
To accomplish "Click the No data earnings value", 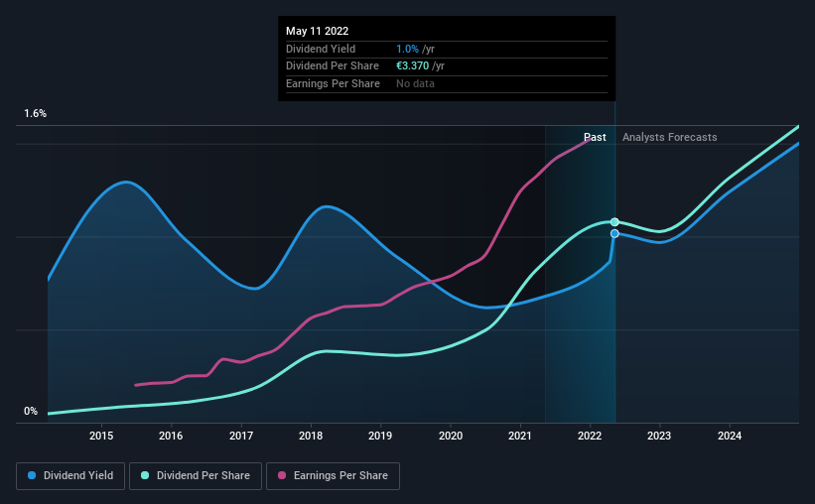I will coord(415,83).
